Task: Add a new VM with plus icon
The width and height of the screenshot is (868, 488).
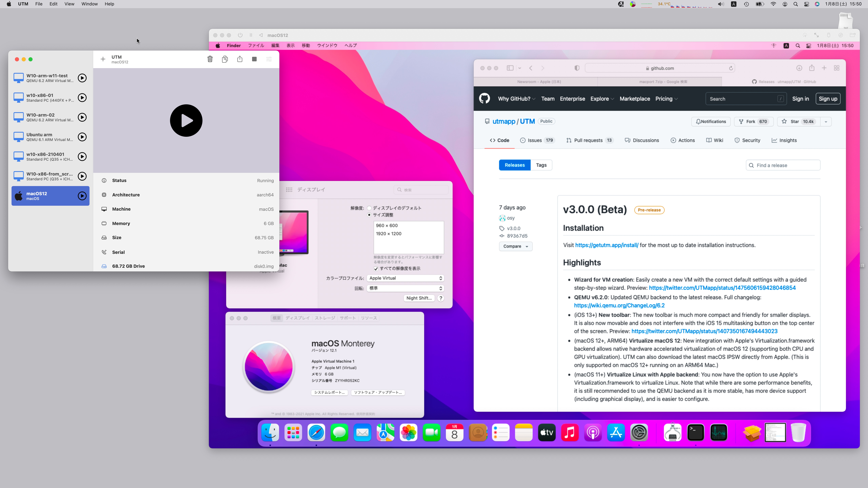Action: click(103, 59)
